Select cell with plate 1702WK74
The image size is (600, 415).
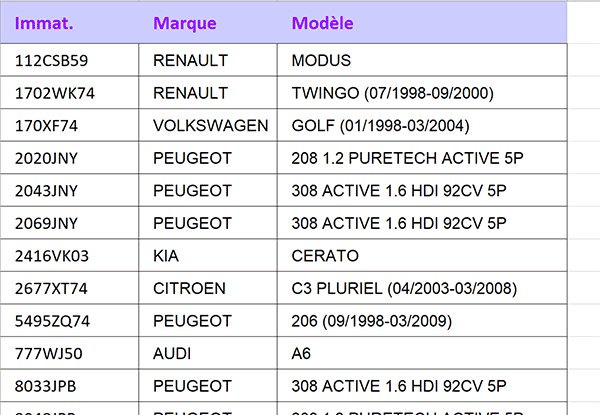69,93
